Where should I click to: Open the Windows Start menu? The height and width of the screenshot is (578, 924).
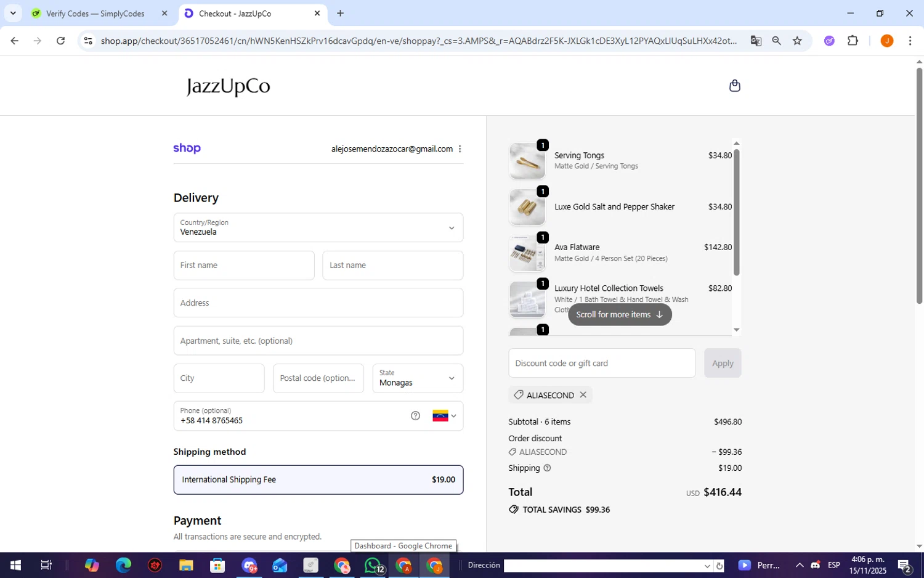click(x=15, y=565)
